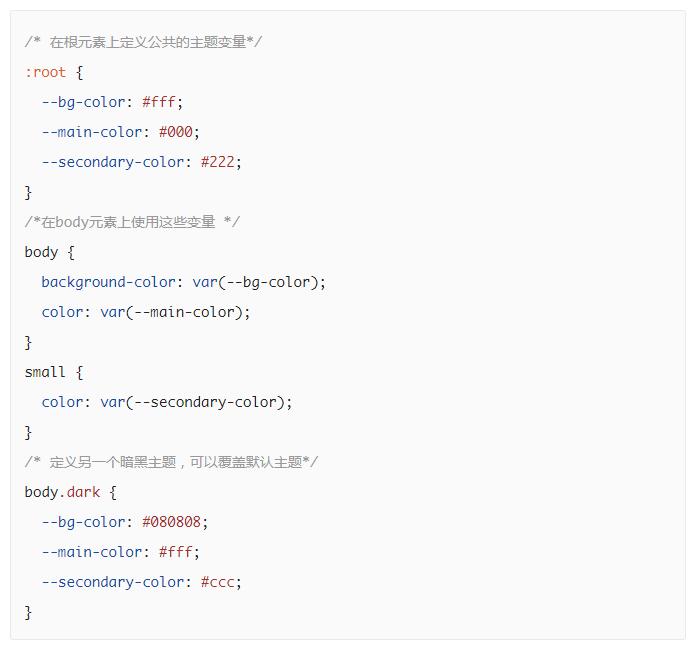697x645 pixels.
Task: Click the :root selector text
Action: 45,72
